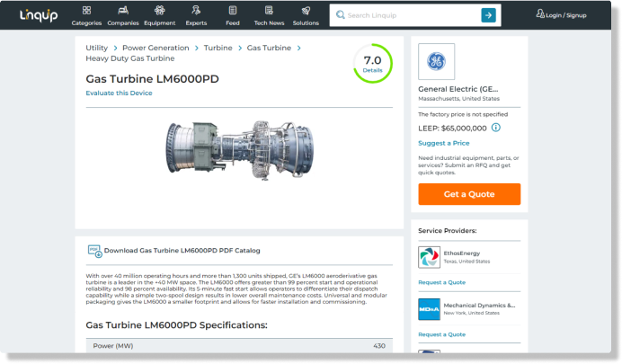Image resolution: width=622 pixels, height=364 pixels.
Task: Click the LEEP: $65,000,000 price text
Action: (452, 128)
